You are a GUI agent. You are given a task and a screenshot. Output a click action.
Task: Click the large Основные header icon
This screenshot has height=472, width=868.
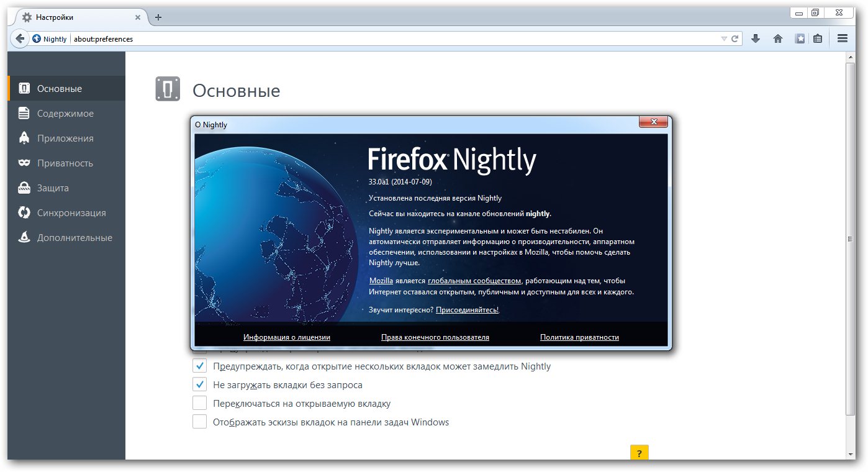click(168, 89)
